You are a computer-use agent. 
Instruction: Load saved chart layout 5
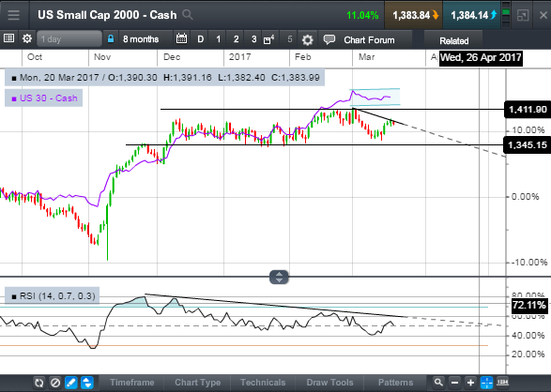[x=289, y=39]
